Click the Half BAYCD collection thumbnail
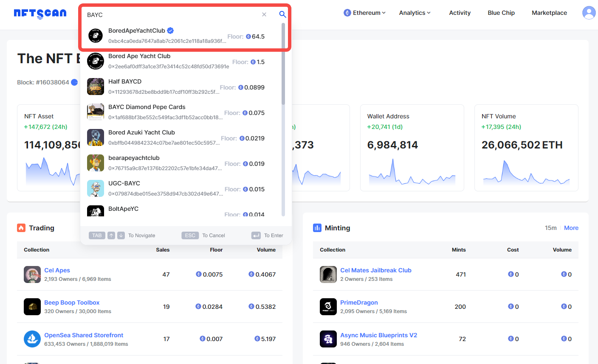The height and width of the screenshot is (364, 598). tap(96, 87)
